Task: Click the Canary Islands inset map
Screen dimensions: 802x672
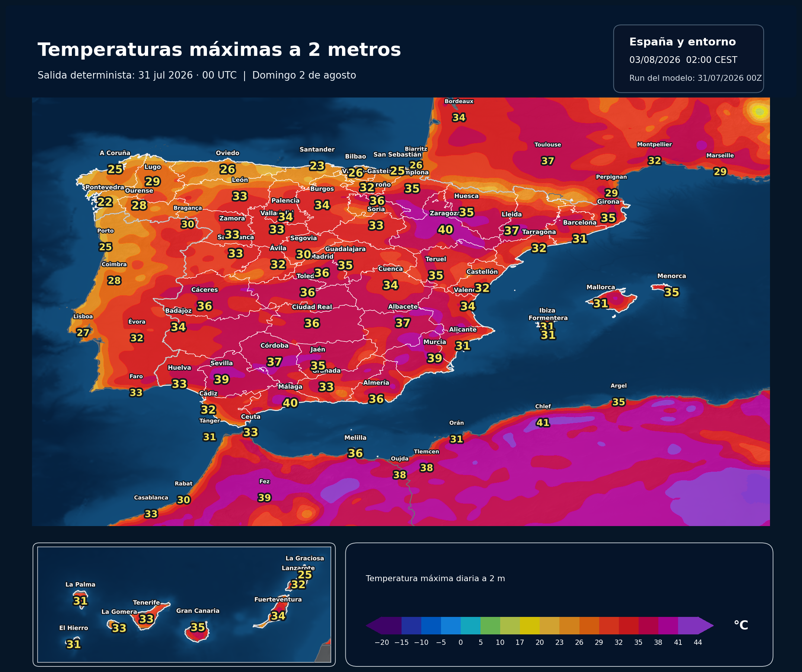Action: (x=184, y=604)
